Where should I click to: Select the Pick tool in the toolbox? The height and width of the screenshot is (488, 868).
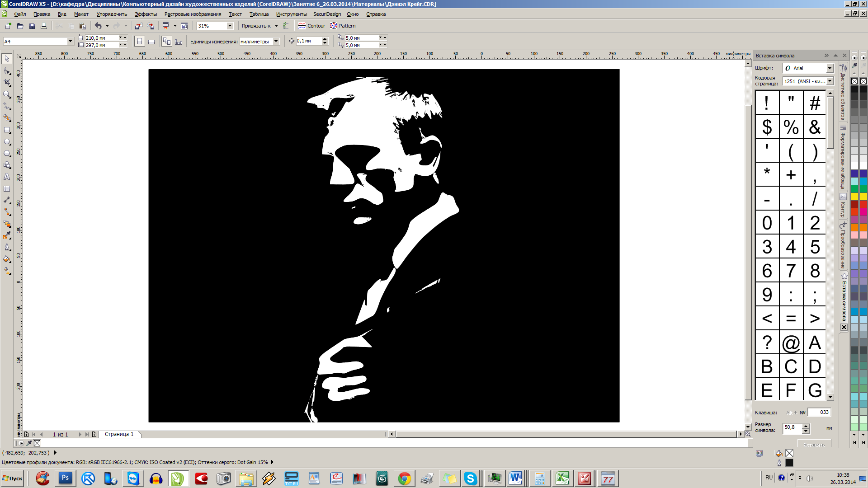click(x=7, y=59)
